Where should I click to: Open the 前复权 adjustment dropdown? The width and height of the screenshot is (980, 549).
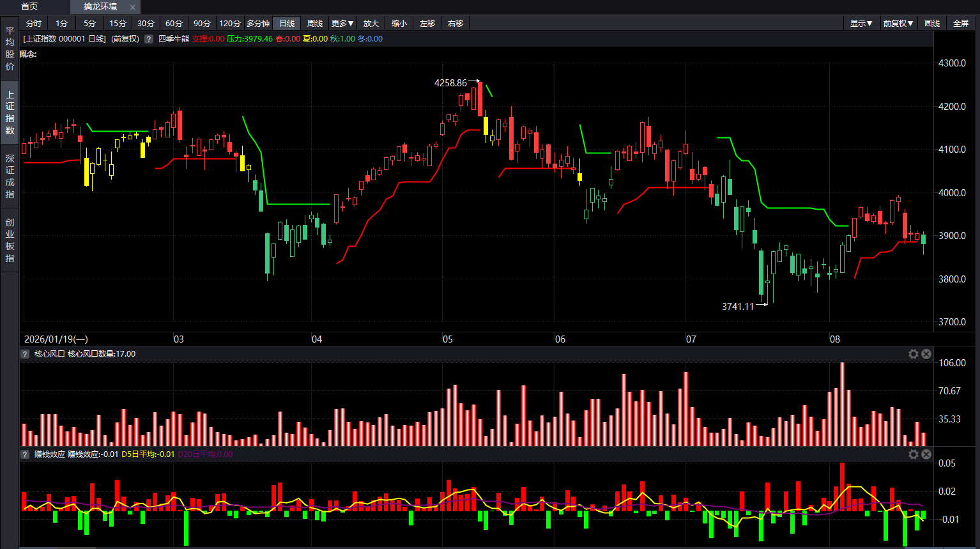tap(898, 24)
